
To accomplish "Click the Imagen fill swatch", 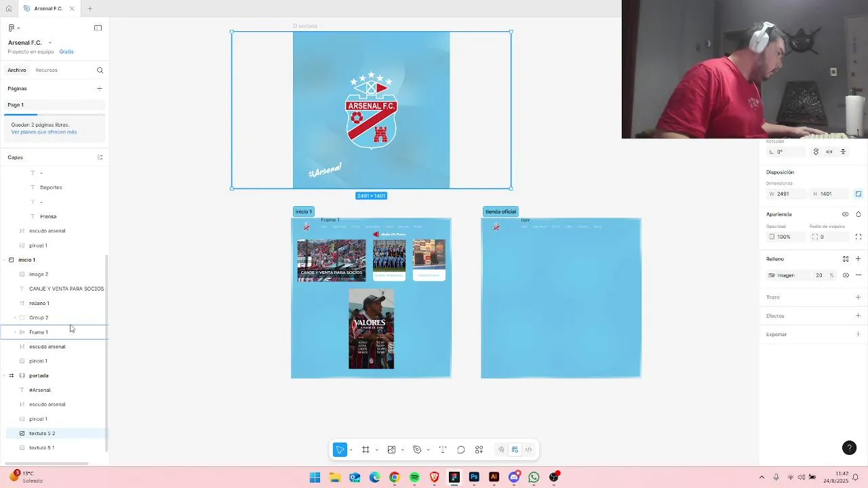I will click(772, 275).
